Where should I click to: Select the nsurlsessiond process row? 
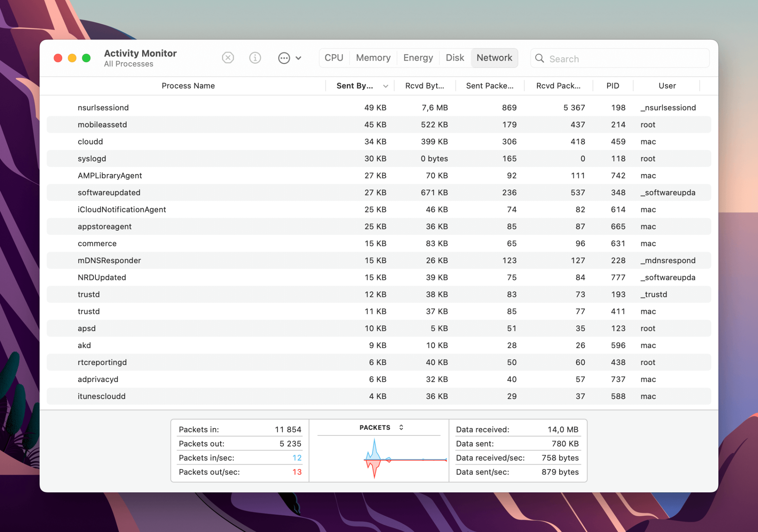pos(379,108)
